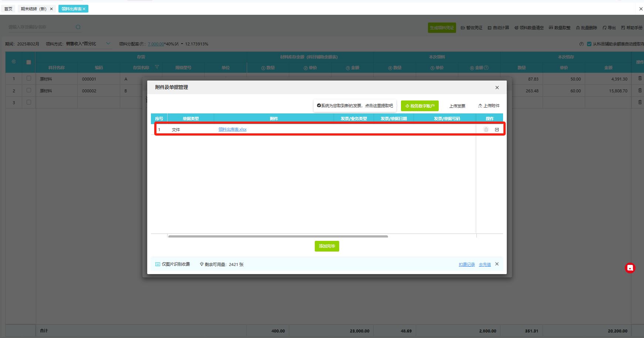Click the 7,000.00 allocation rate link
Viewport: 644px width, 338px height.
point(156,44)
